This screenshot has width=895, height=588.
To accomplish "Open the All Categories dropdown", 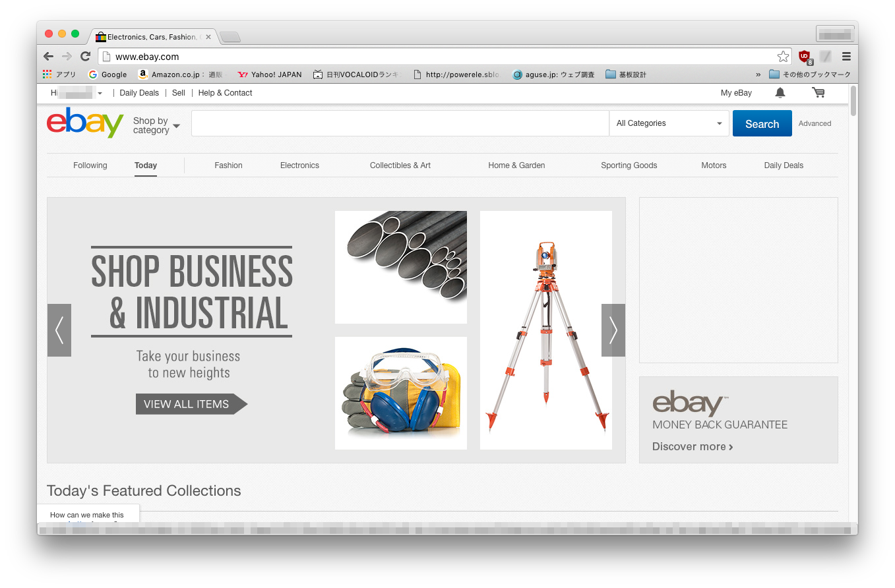I will coord(669,123).
